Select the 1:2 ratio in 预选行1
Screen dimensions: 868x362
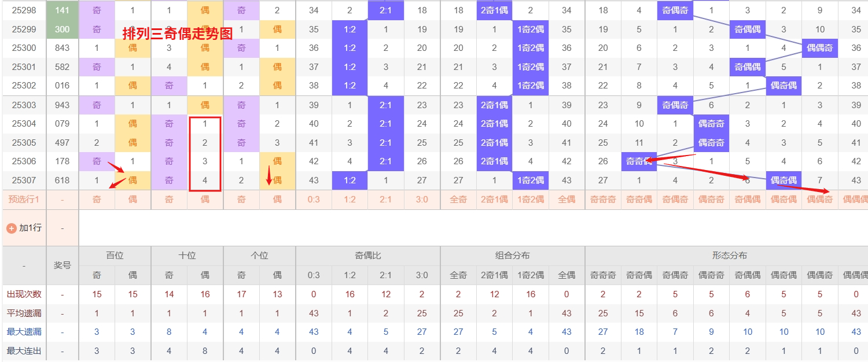[350, 199]
